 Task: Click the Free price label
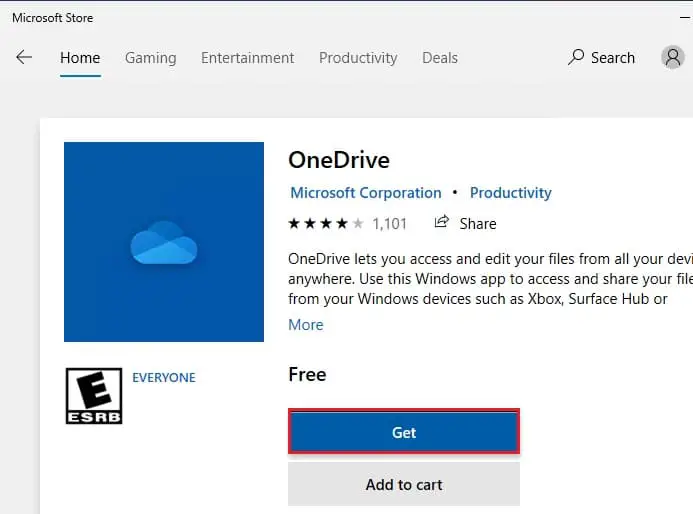click(307, 374)
